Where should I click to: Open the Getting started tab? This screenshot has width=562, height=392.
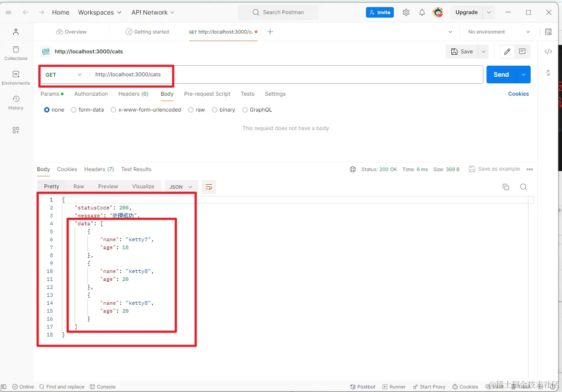pyautogui.click(x=147, y=32)
